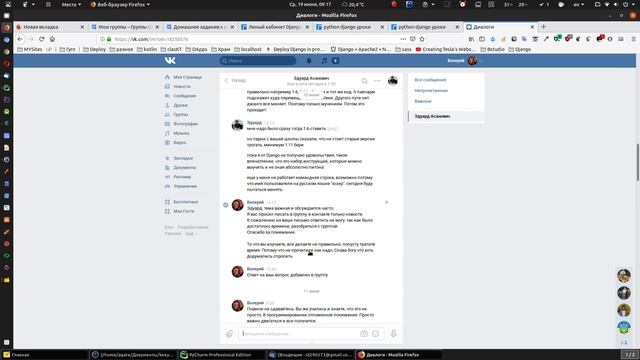Switch to the Домашнее задание browser tab
Screen dimensions: 640x360
click(200, 27)
